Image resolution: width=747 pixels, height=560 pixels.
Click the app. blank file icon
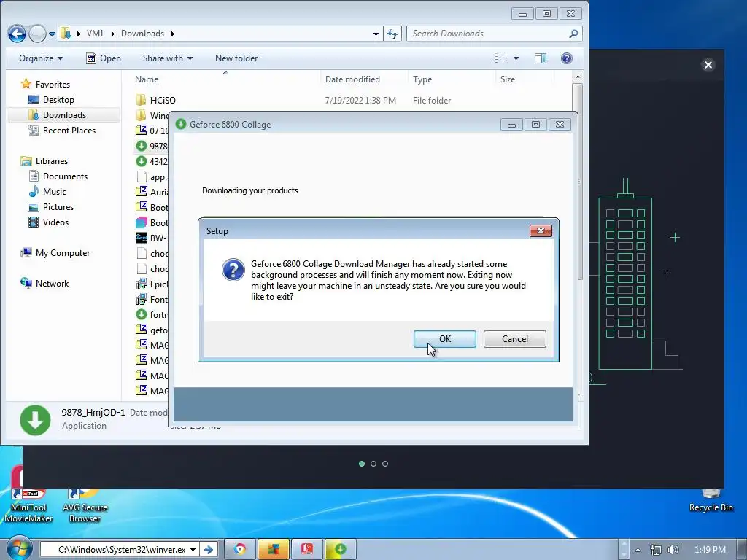tap(141, 176)
